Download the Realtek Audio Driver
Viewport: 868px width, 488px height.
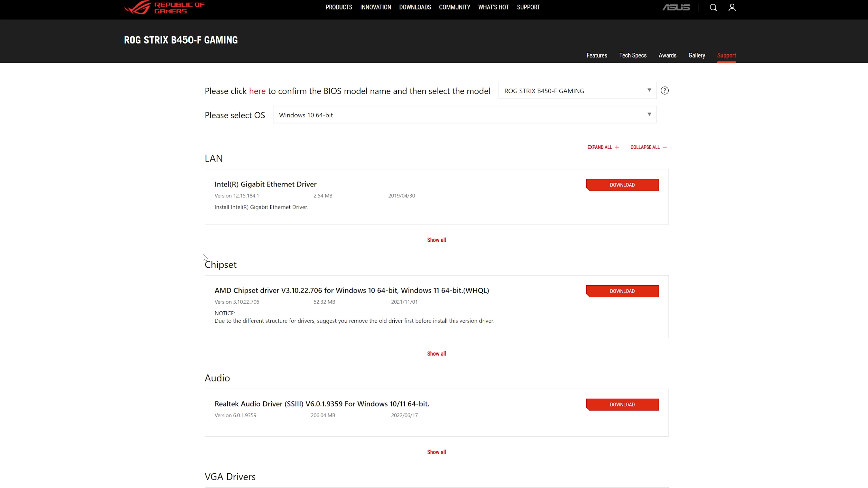(622, 405)
